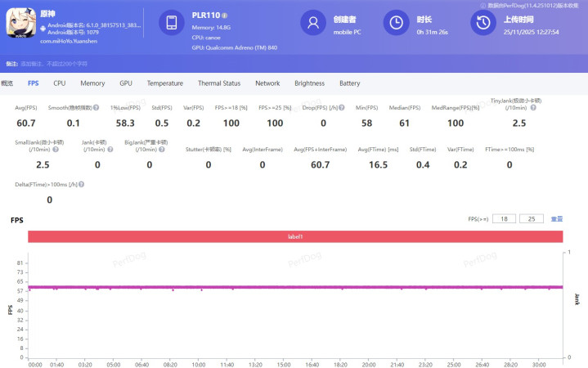
Task: Click help icon beside Delta(FTime)>100ms
Action: tap(81, 185)
